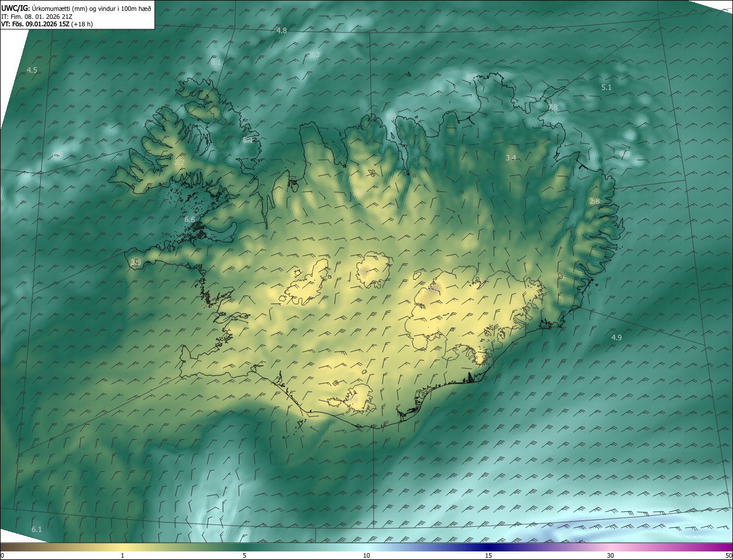Click the 4.9 value label off the southeast coast
The width and height of the screenshot is (733, 560).
click(616, 337)
